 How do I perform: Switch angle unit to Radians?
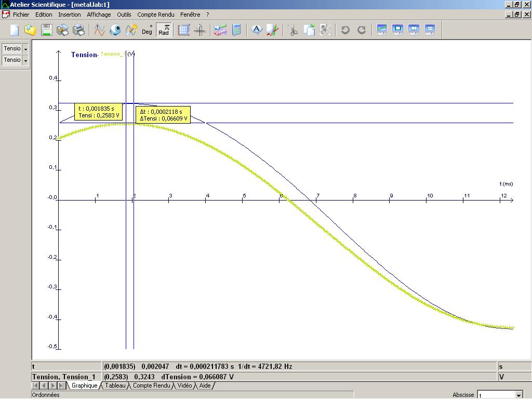point(164,30)
